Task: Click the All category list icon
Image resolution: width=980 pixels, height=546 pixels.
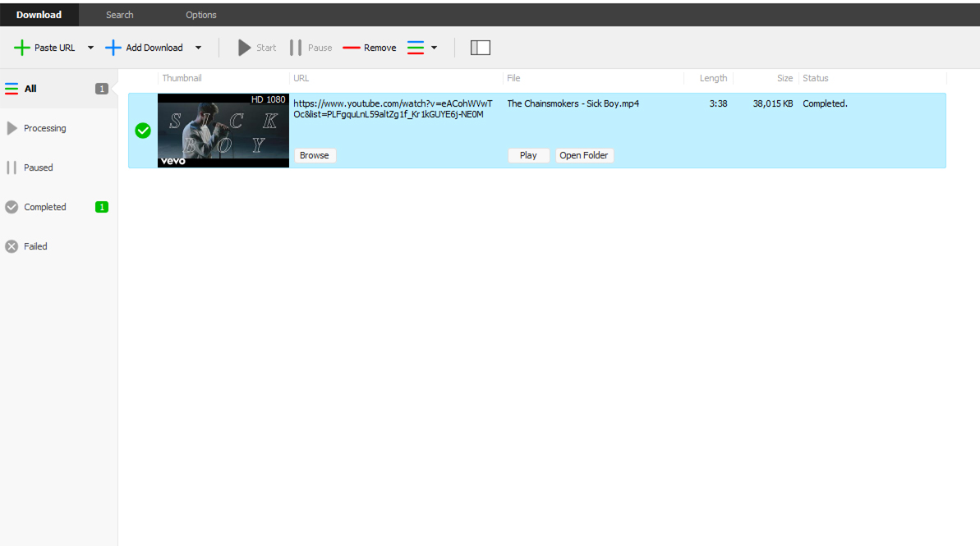Action: point(12,89)
